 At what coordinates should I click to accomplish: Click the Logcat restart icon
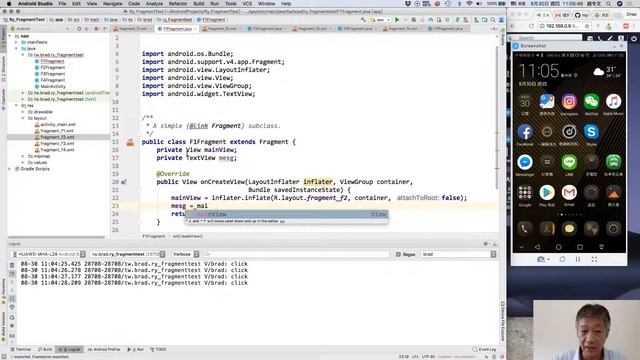[x=12, y=318]
